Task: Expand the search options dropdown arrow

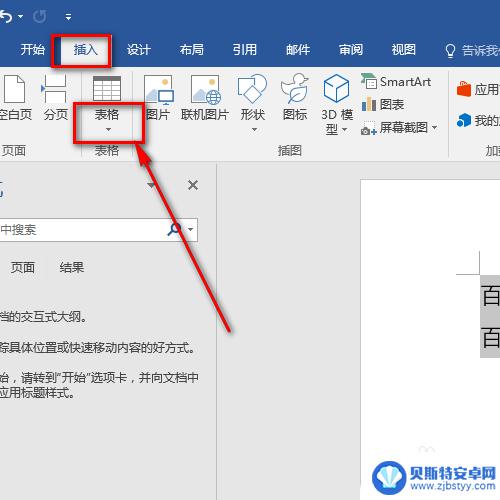Action: click(190, 229)
